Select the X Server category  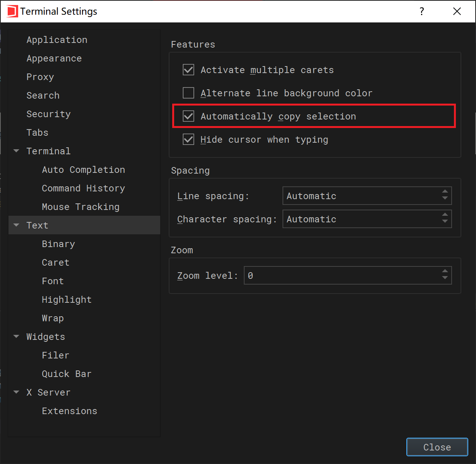click(48, 392)
